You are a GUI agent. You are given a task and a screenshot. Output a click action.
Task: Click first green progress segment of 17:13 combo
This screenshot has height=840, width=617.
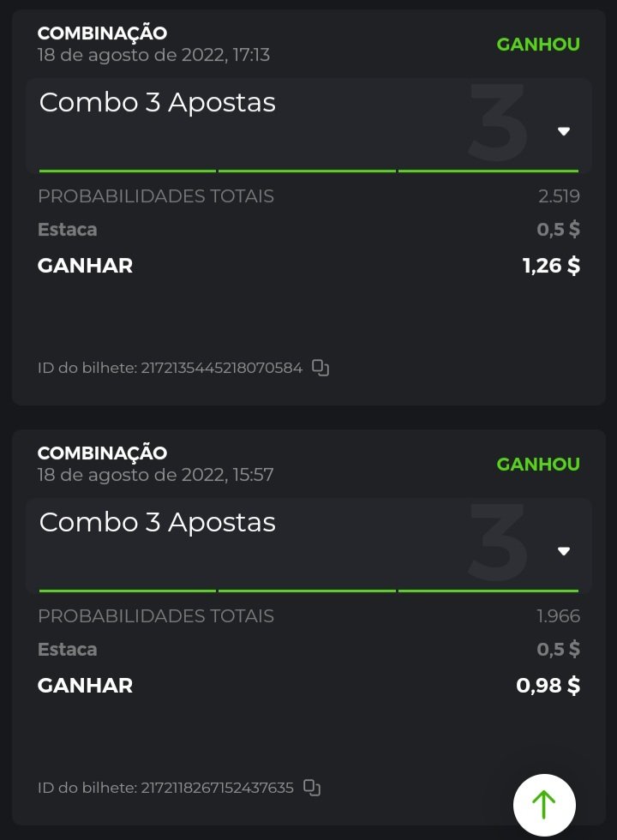(x=128, y=171)
